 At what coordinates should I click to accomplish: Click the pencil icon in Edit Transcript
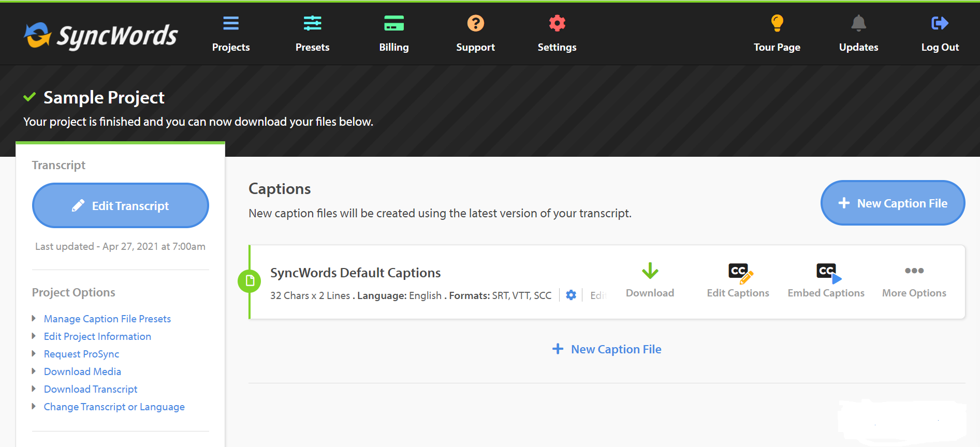point(78,205)
